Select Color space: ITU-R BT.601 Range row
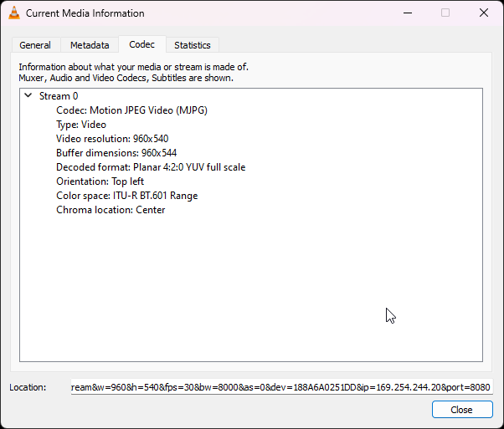Viewport: 504px width, 429px height. pos(127,196)
